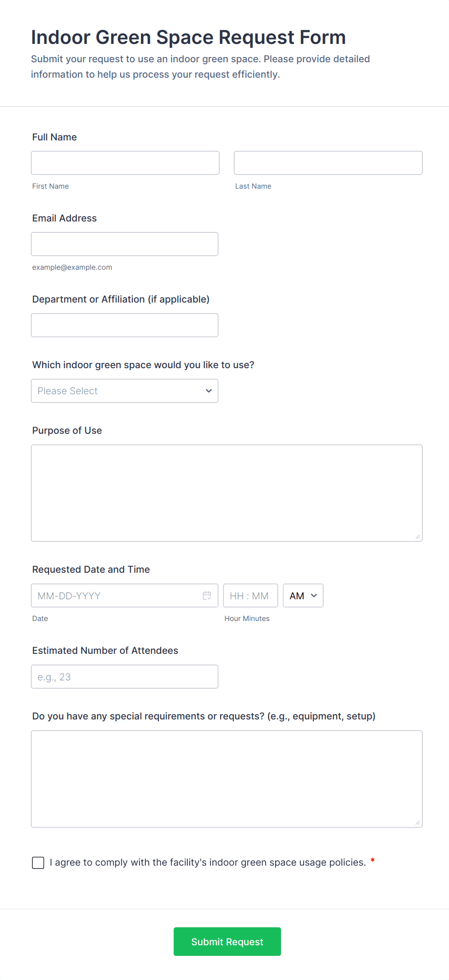Focus the Estimated Number of Attendees field

pyautogui.click(x=124, y=676)
